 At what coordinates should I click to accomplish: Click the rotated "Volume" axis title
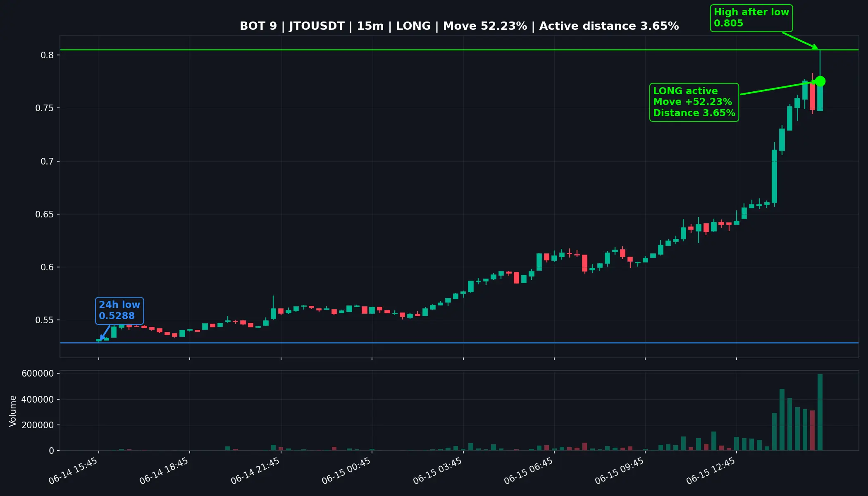pos(13,411)
